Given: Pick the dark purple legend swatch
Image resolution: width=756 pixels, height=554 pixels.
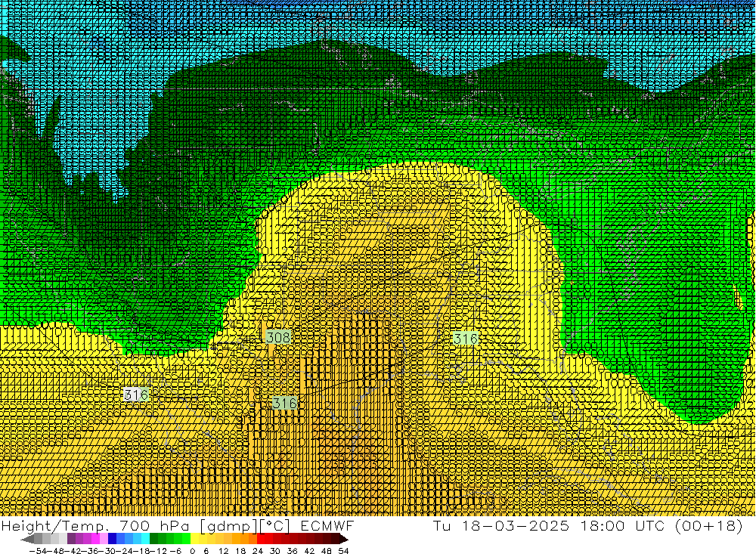Looking at the screenshot, I should pos(71,540).
